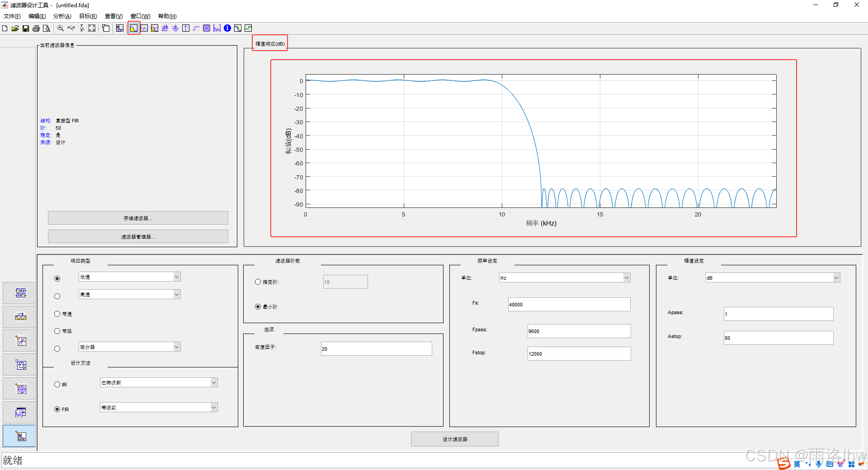Select the 带阻 radio button
The image size is (868, 470).
(x=57, y=331)
